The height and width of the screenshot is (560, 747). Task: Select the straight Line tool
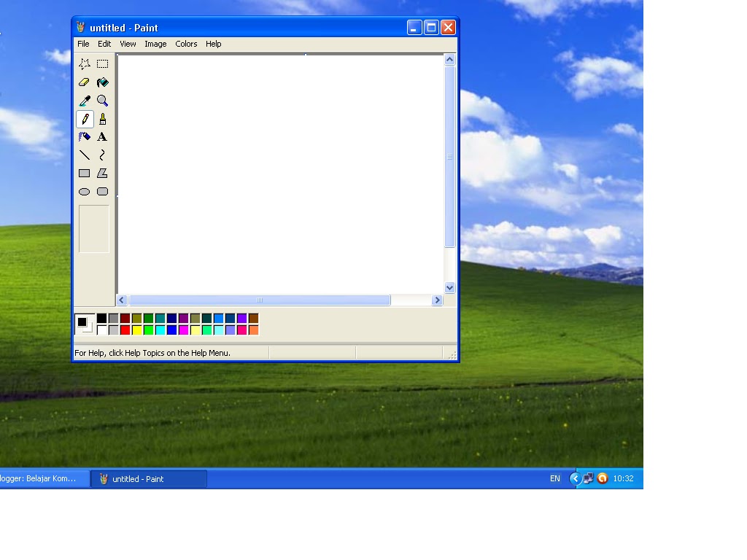85,155
